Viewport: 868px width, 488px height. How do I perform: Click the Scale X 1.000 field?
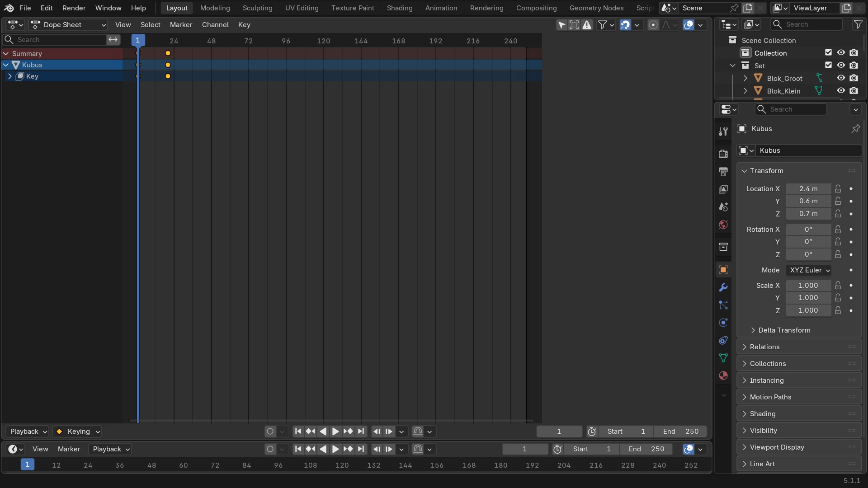pos(808,286)
